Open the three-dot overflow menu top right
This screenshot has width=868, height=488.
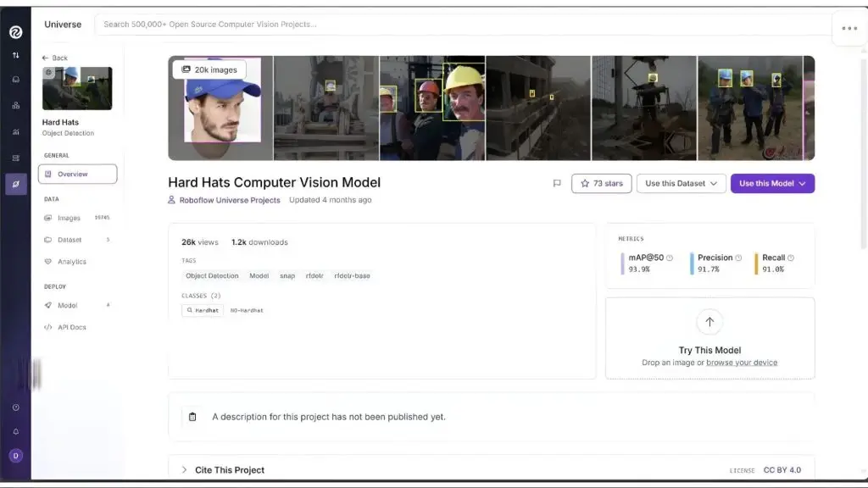point(849,28)
